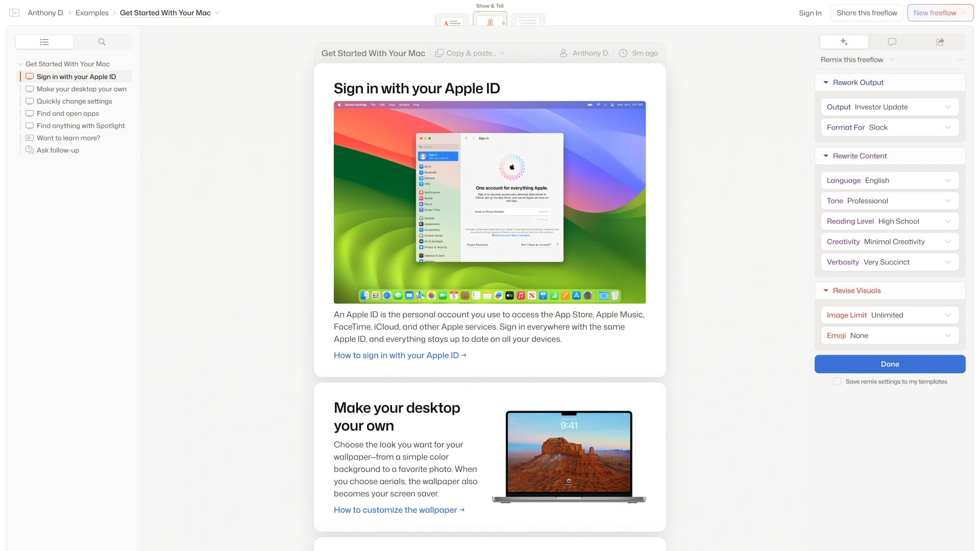Viewport: 980px width, 551px height.
Task: Click the slide icon for Quickly change settings
Action: coord(30,101)
